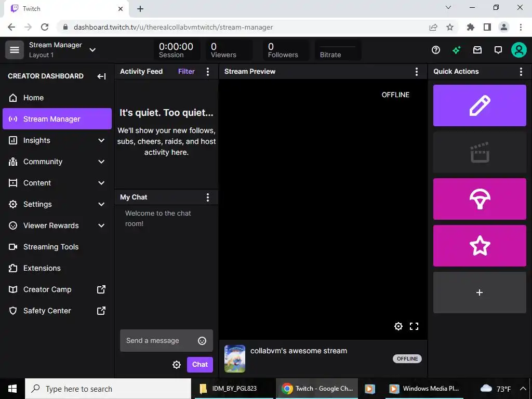The image size is (532, 399).
Task: Click the stream category thumbnail image
Action: click(x=235, y=358)
